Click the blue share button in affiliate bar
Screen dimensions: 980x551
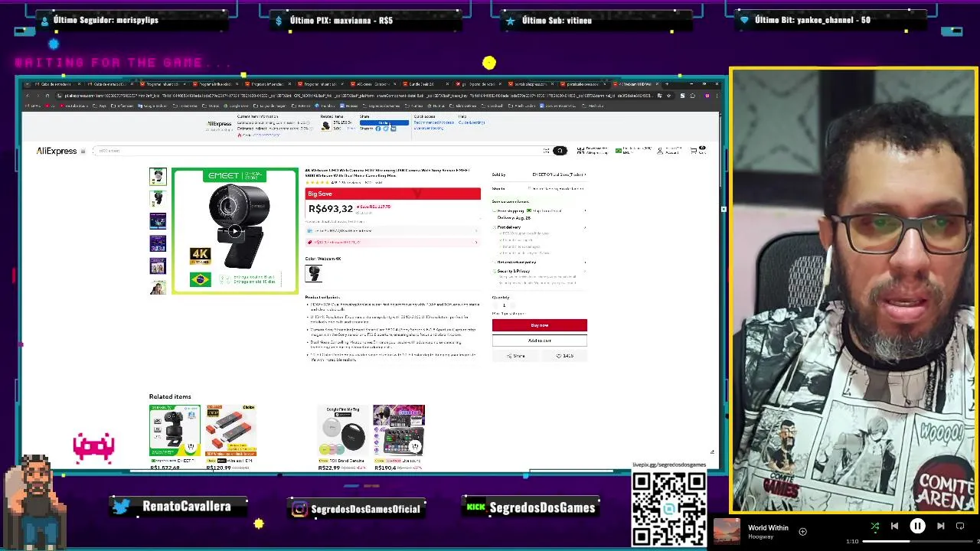point(384,122)
